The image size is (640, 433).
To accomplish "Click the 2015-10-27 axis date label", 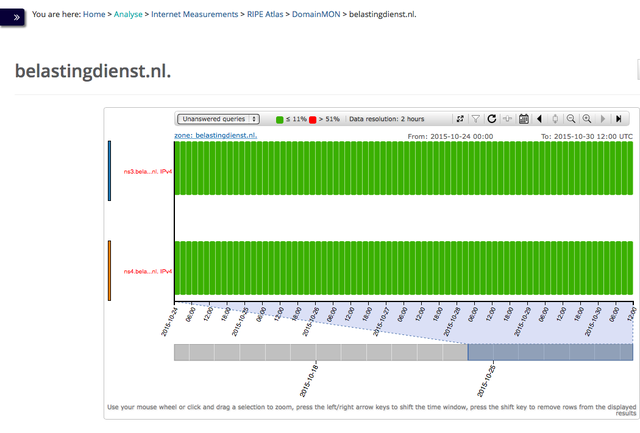I will (380, 322).
